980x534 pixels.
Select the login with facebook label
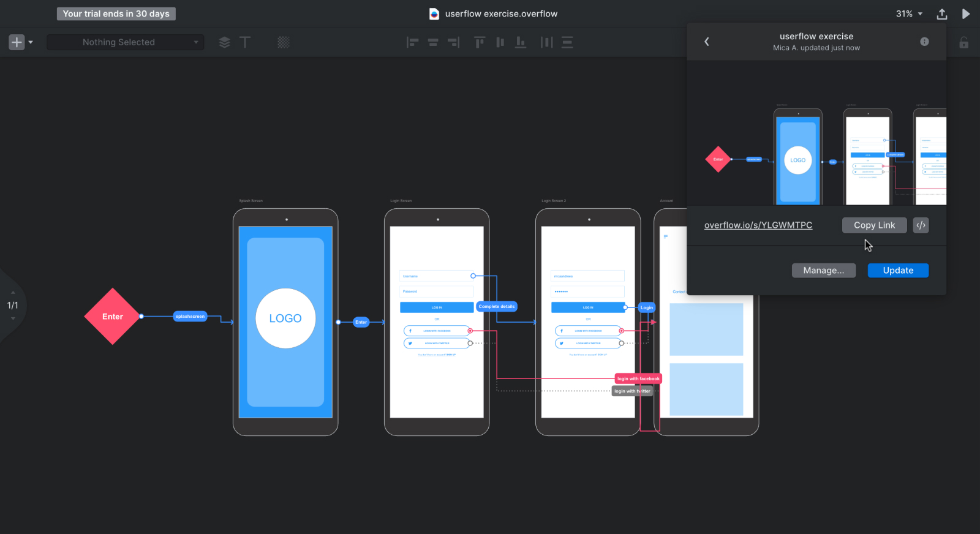[x=638, y=379]
